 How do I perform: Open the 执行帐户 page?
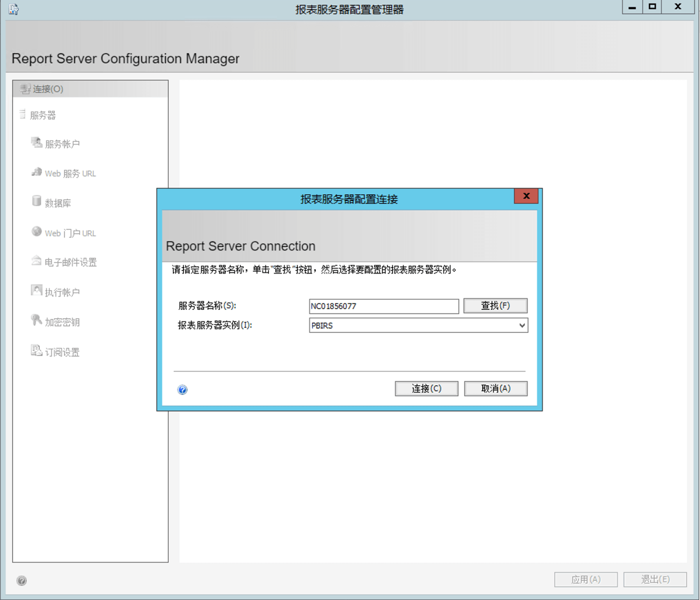(x=62, y=292)
